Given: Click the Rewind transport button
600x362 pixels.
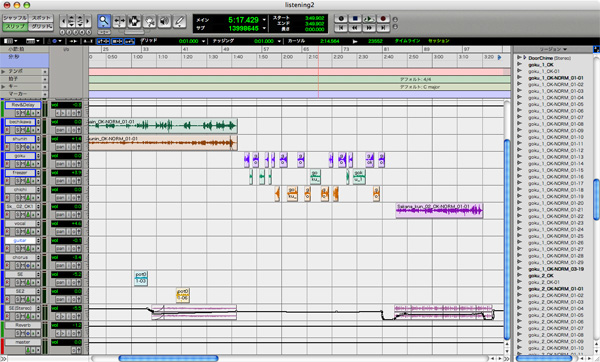Looking at the screenshot, I should (x=355, y=28).
